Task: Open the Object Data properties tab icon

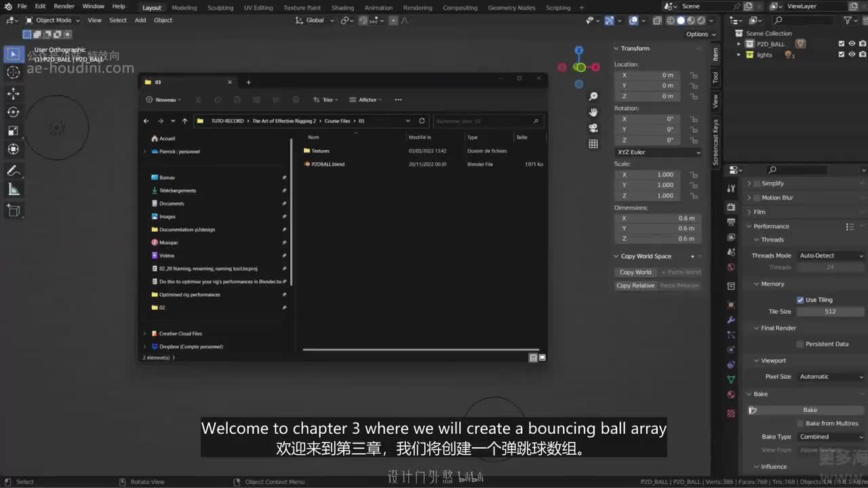Action: (x=731, y=380)
